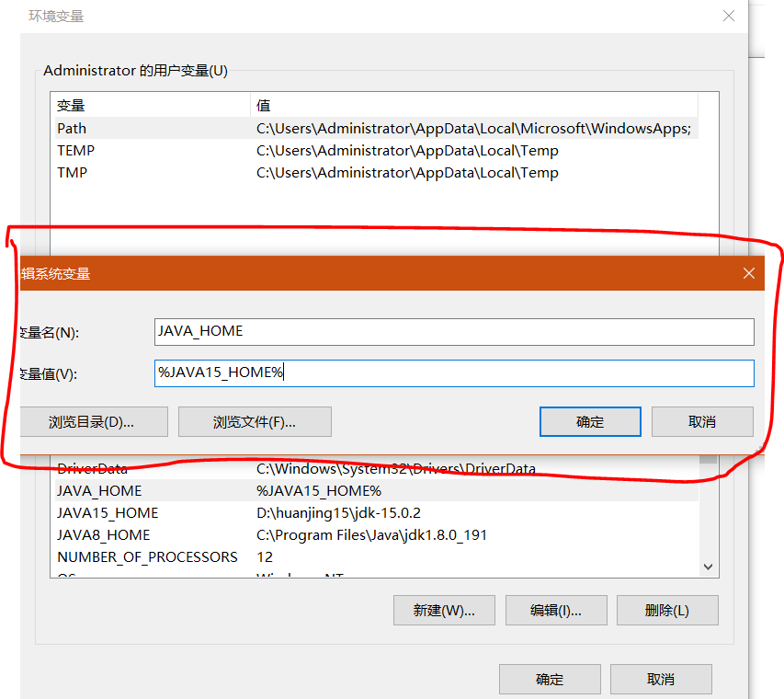The height and width of the screenshot is (699, 784).
Task: Click the down arrow on the variables list scrollbar
Action: (x=707, y=567)
